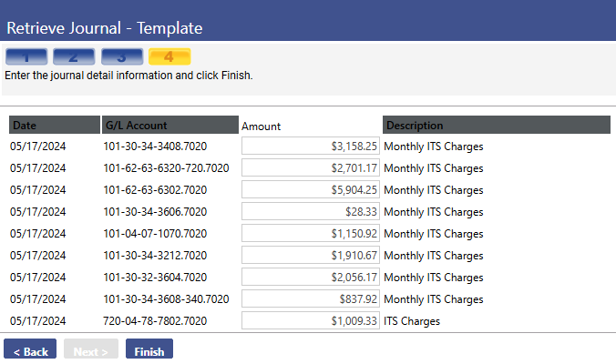Go to wizard step 2
Image resolution: width=616 pixels, height=364 pixels.
coord(74,56)
